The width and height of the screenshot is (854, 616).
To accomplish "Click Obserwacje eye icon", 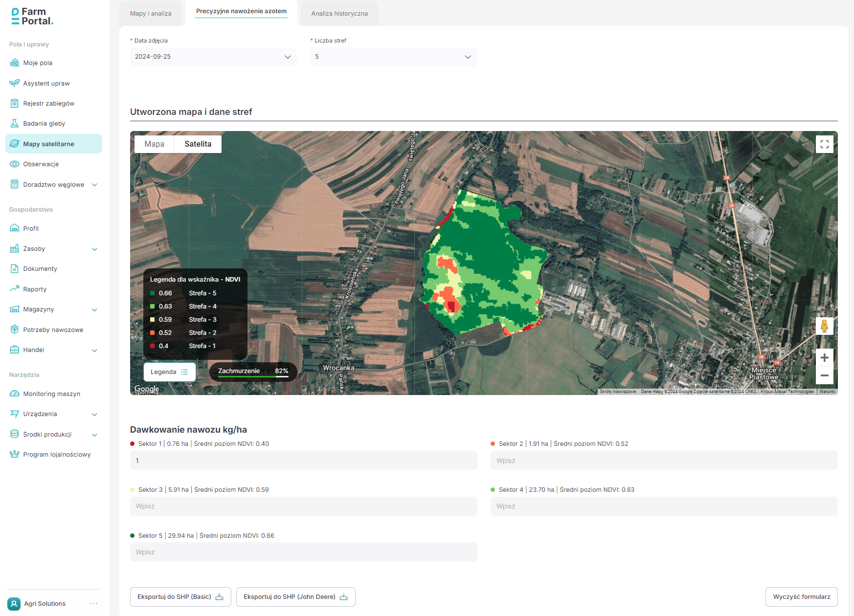I will pyautogui.click(x=15, y=164).
